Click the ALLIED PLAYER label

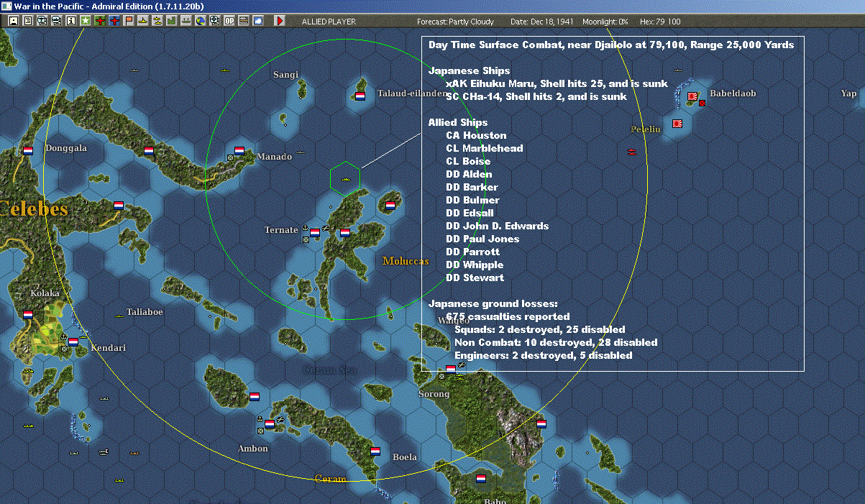[329, 22]
